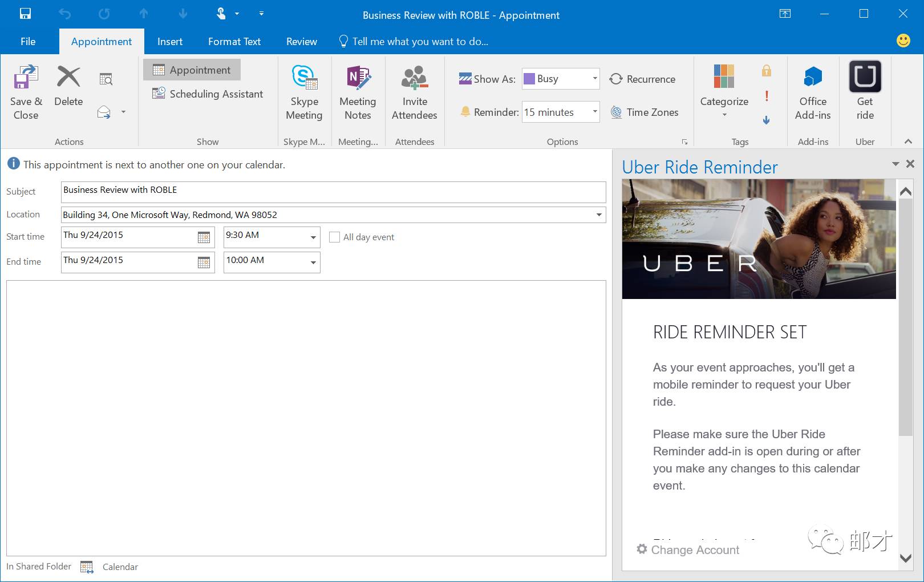This screenshot has width=924, height=582.
Task: Open the Format Text tab
Action: [x=234, y=42]
